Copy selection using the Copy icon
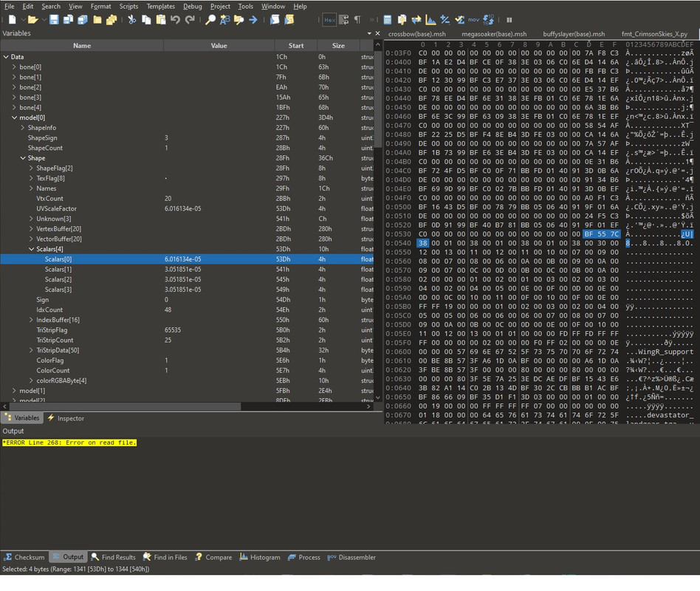Screen dimensions: 700x591 (x=146, y=20)
